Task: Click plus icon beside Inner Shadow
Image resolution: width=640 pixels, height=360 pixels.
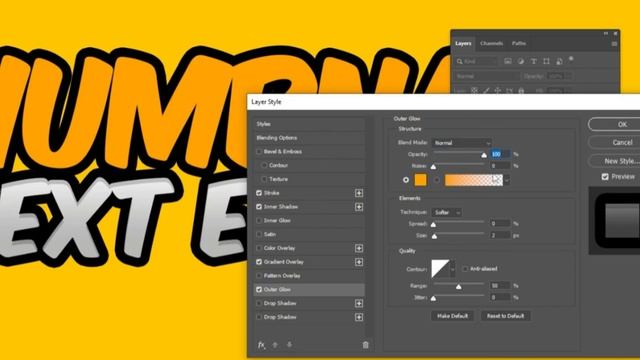Action: 359,207
